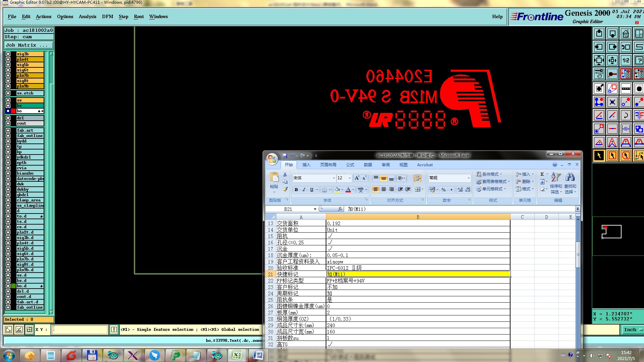Select the ruler measure tool icon
This screenshot has height=362, width=644.
point(626,88)
